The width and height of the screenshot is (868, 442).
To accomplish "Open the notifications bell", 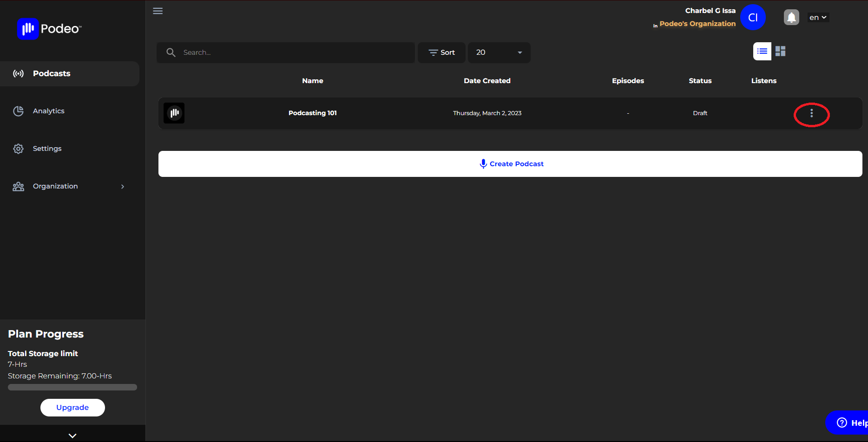I will [791, 18].
